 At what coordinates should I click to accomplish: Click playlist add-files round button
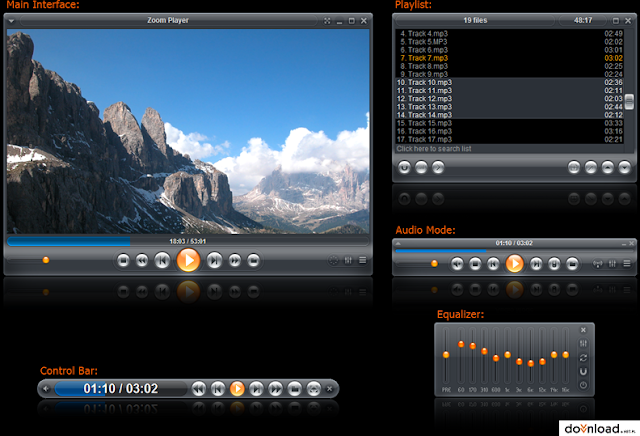[574, 167]
